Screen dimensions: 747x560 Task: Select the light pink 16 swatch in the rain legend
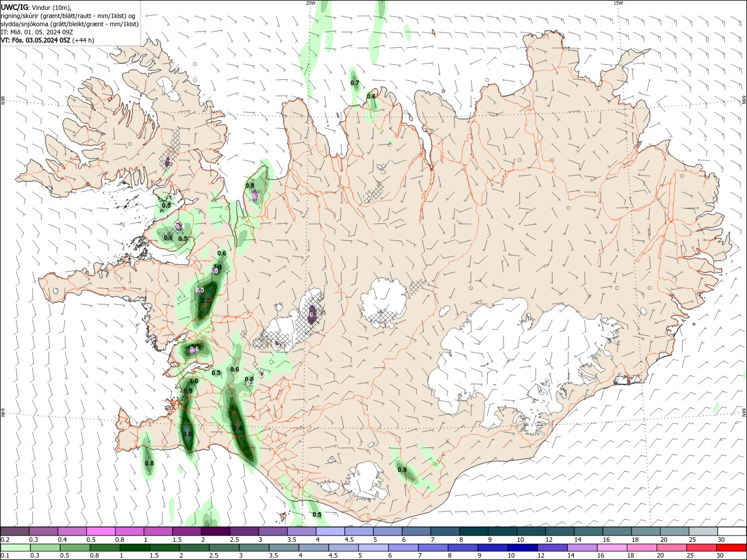click(x=612, y=548)
